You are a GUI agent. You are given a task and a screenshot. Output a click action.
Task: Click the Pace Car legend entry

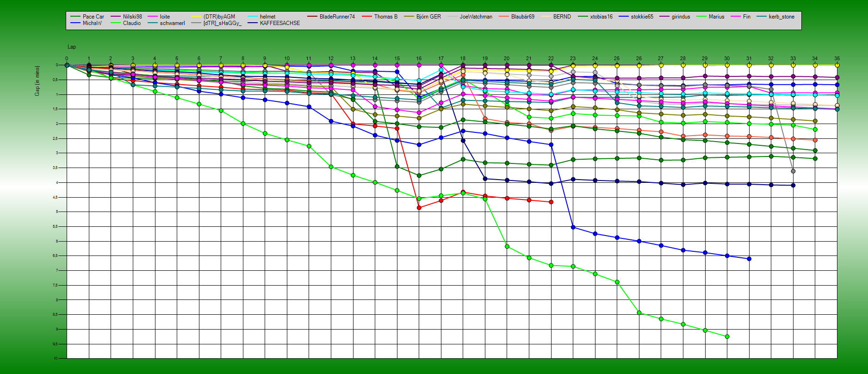tap(93, 17)
